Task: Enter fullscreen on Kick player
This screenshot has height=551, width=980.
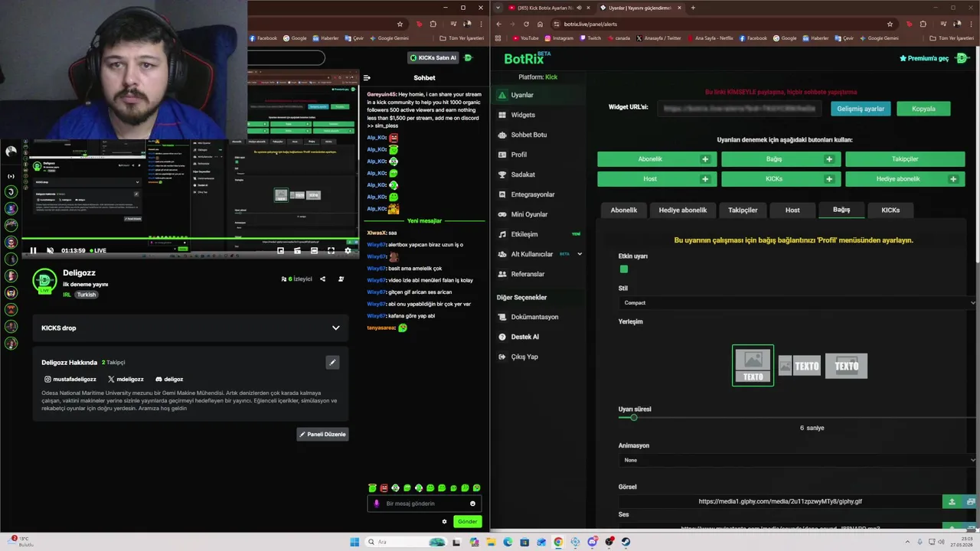Action: [331, 250]
